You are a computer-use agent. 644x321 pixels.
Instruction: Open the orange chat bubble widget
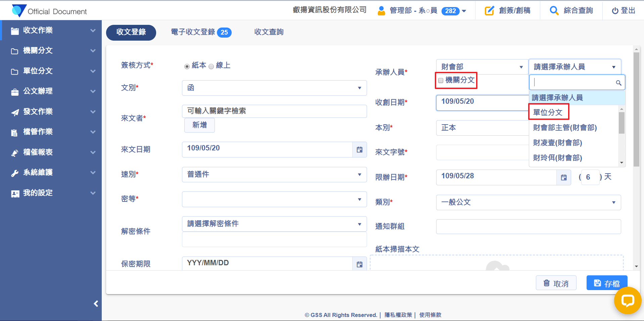[627, 300]
